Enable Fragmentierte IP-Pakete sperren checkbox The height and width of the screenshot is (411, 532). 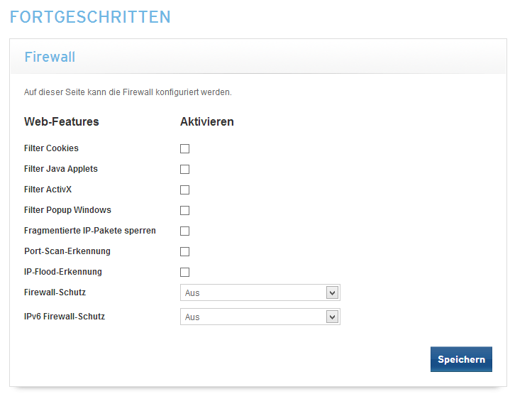pos(184,231)
